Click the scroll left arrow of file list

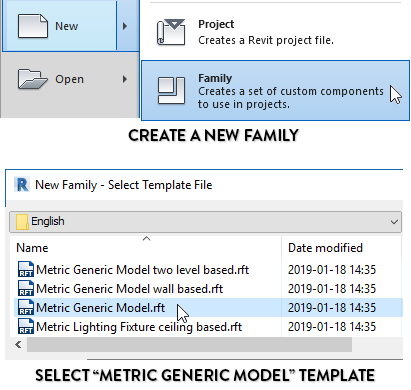[x=18, y=344]
